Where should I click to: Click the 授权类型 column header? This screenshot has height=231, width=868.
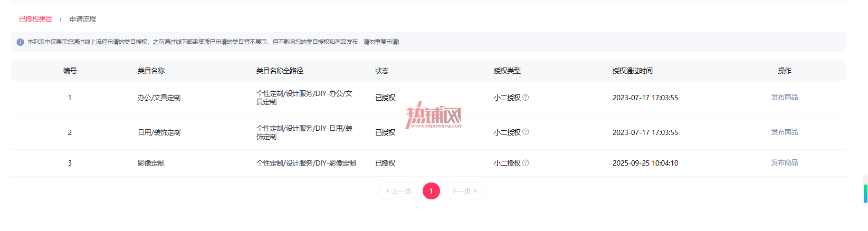tap(507, 71)
